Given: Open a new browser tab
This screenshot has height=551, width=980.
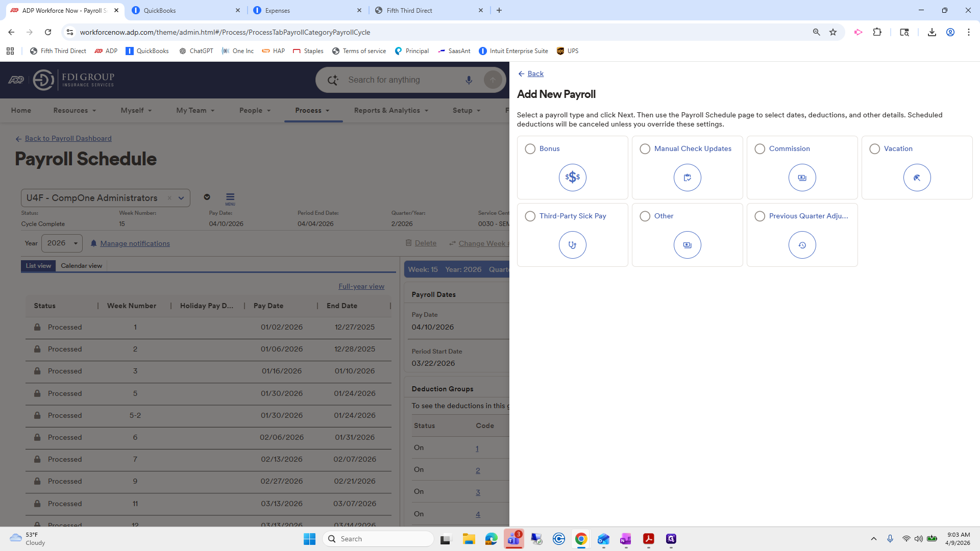Looking at the screenshot, I should pyautogui.click(x=499, y=10).
